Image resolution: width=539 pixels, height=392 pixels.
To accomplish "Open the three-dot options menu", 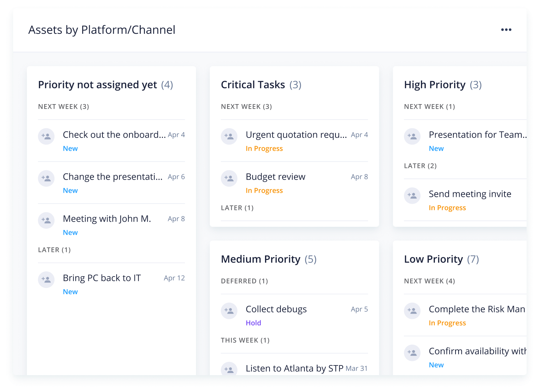I will [x=506, y=30].
